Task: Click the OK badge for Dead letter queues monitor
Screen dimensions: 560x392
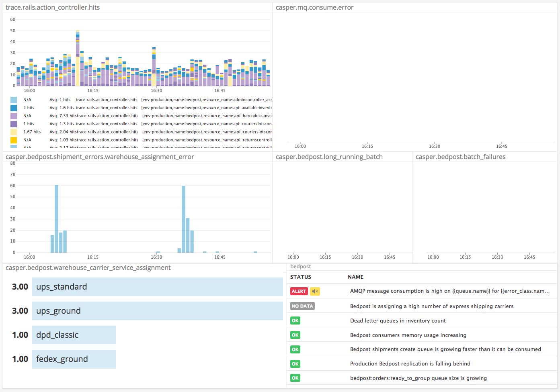Action: (295, 321)
